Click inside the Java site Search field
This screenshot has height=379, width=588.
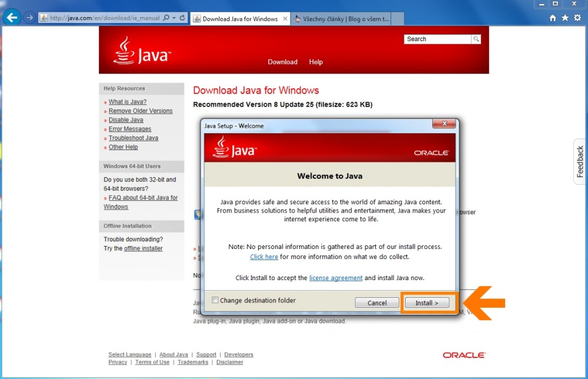pos(437,39)
